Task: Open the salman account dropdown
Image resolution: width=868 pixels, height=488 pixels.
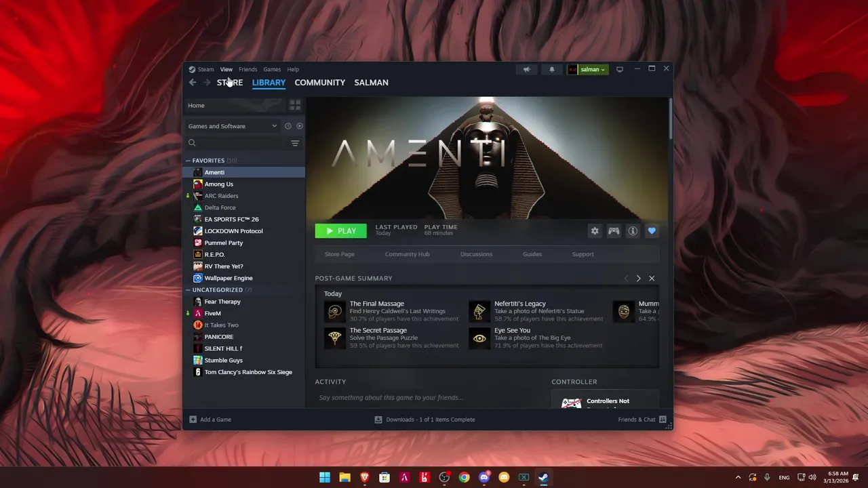Action: 588,69
